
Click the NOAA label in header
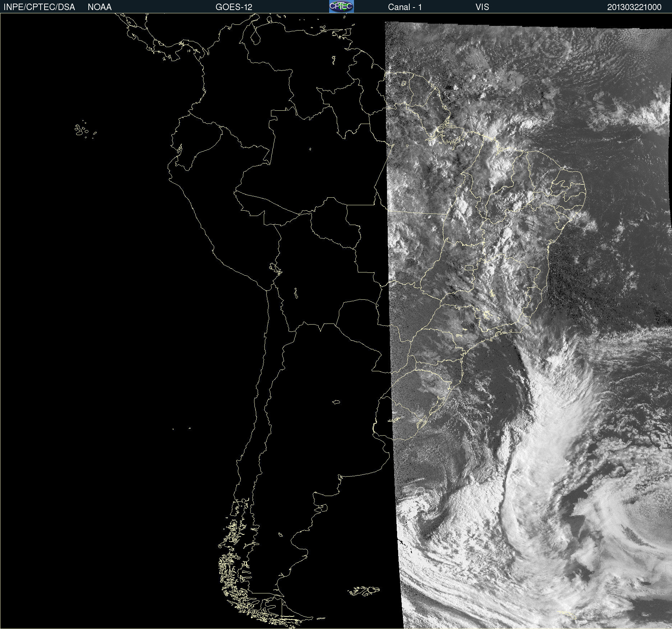coord(100,7)
